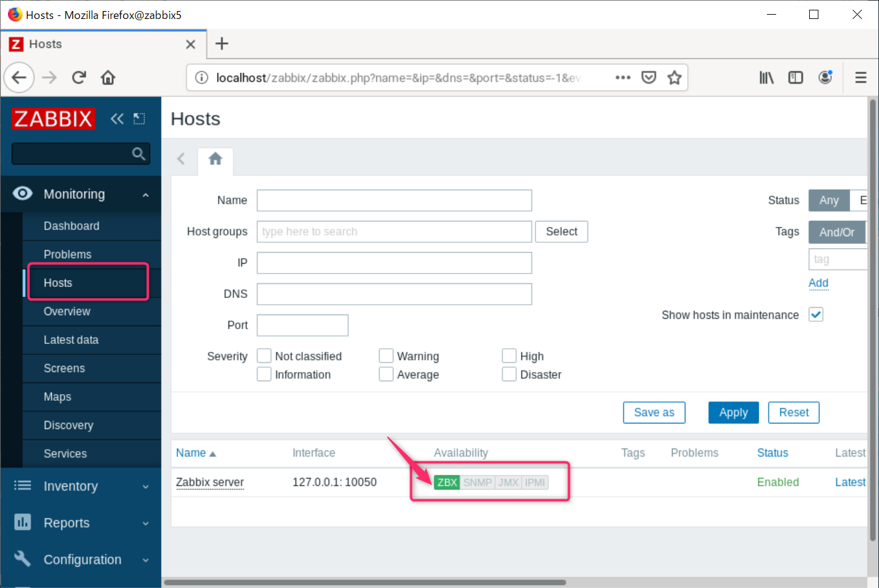Click the Inventory list icon
The width and height of the screenshot is (879, 588).
pyautogui.click(x=23, y=486)
